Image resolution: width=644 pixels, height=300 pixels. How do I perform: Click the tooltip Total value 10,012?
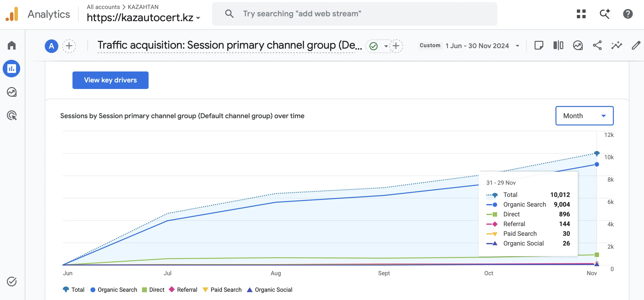560,195
